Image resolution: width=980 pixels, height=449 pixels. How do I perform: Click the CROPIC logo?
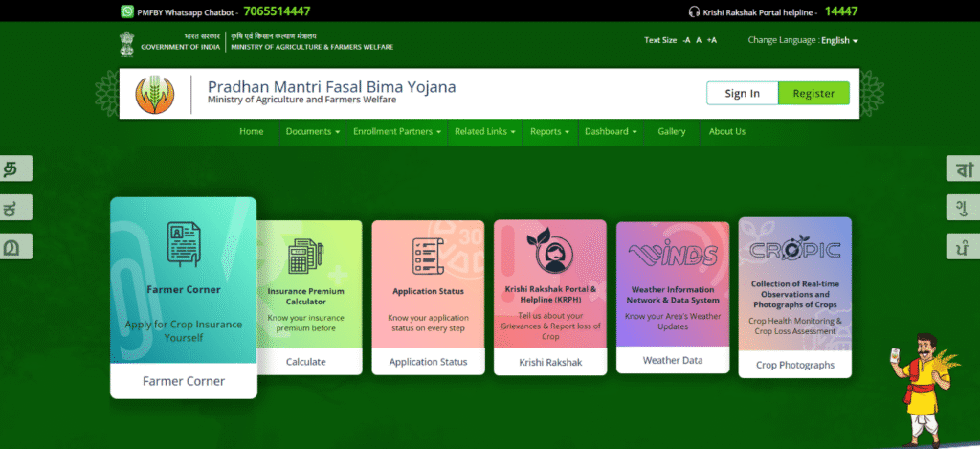794,250
